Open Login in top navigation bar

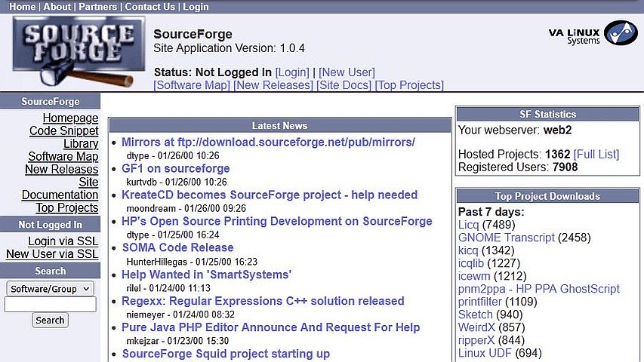tap(196, 7)
